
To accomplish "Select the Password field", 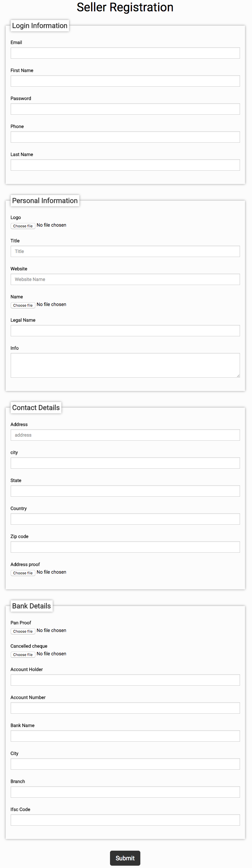I will (x=125, y=109).
